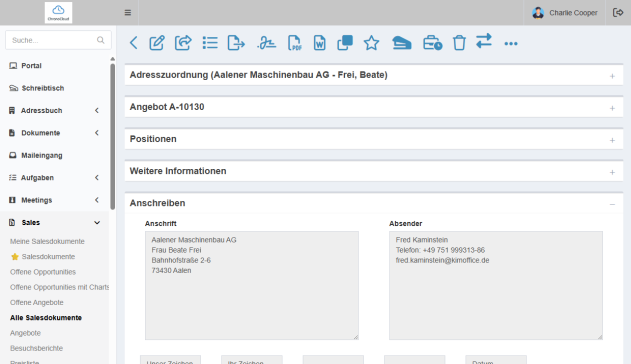This screenshot has height=364, width=631.
Task: Click the Absender text area
Action: (x=496, y=285)
